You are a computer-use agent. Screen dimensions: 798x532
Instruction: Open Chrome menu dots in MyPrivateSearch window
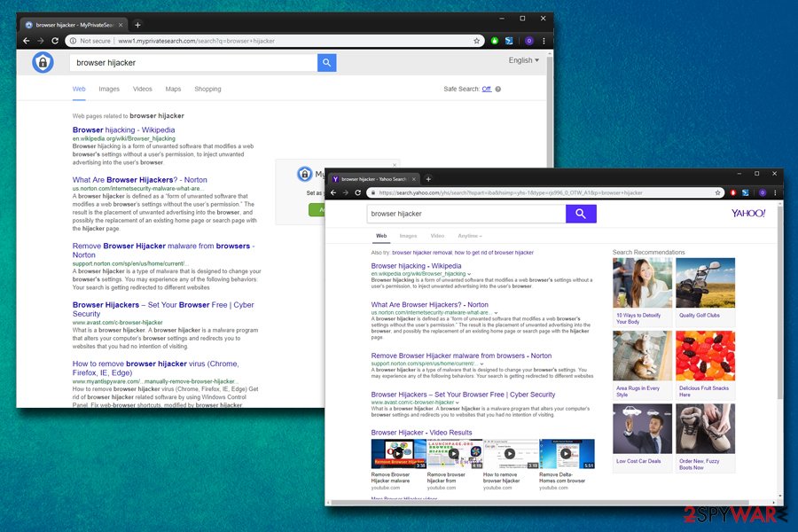tap(544, 41)
